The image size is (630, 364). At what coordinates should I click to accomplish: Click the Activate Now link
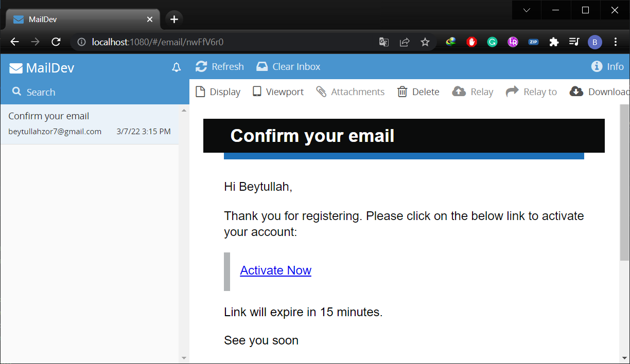click(275, 270)
